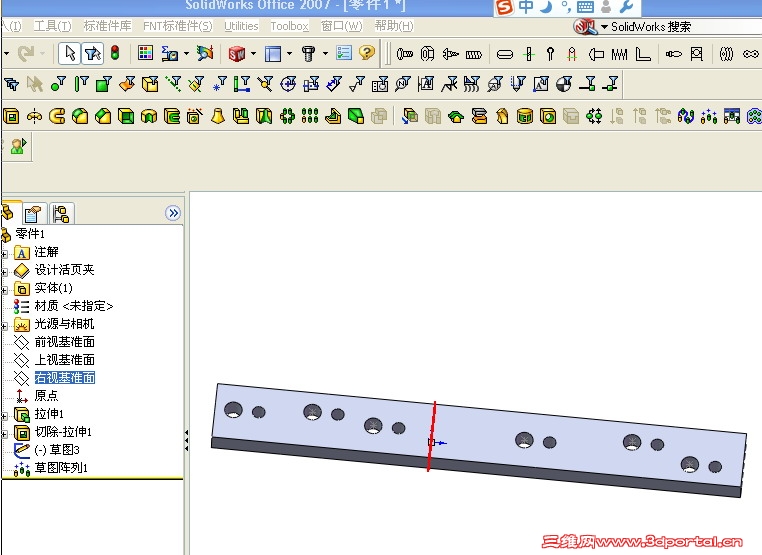Viewport: 762px width, 555px height.
Task: Click the Circular Pattern feature icon
Action: [x=287, y=116]
